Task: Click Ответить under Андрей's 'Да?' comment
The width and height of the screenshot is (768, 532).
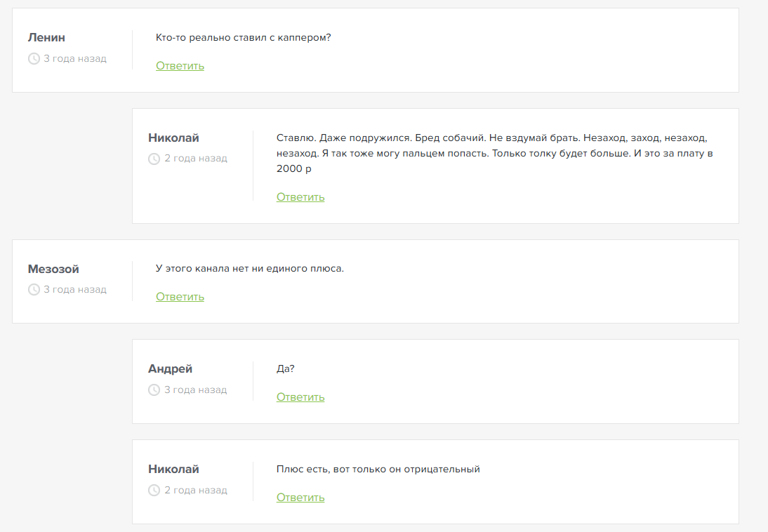Action: 300,397
